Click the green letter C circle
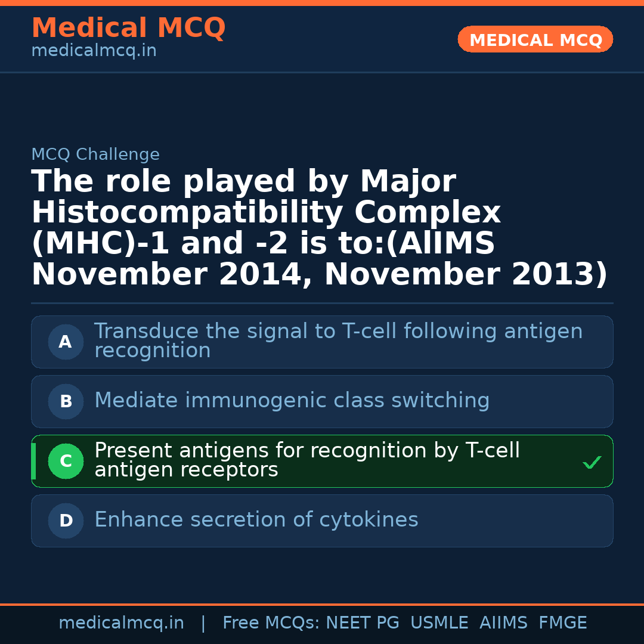 66,461
